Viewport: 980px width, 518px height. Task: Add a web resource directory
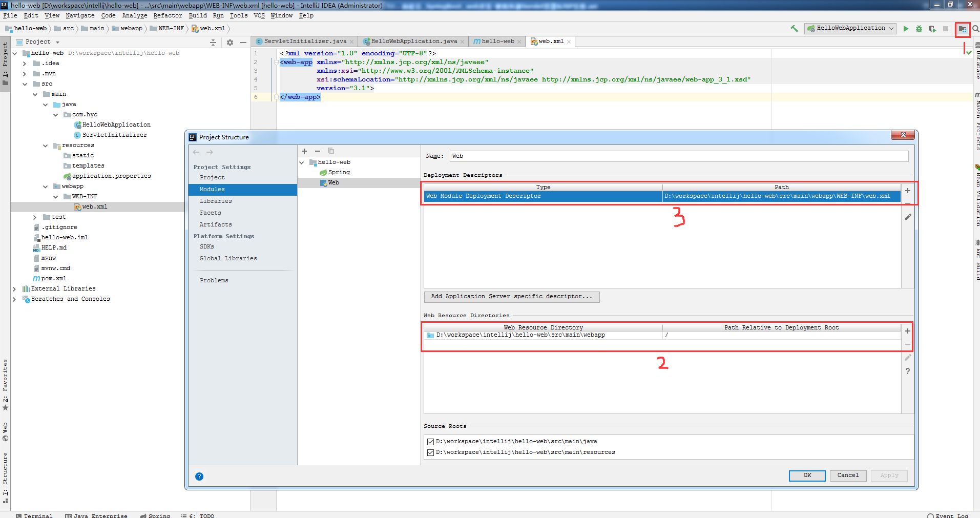point(908,331)
